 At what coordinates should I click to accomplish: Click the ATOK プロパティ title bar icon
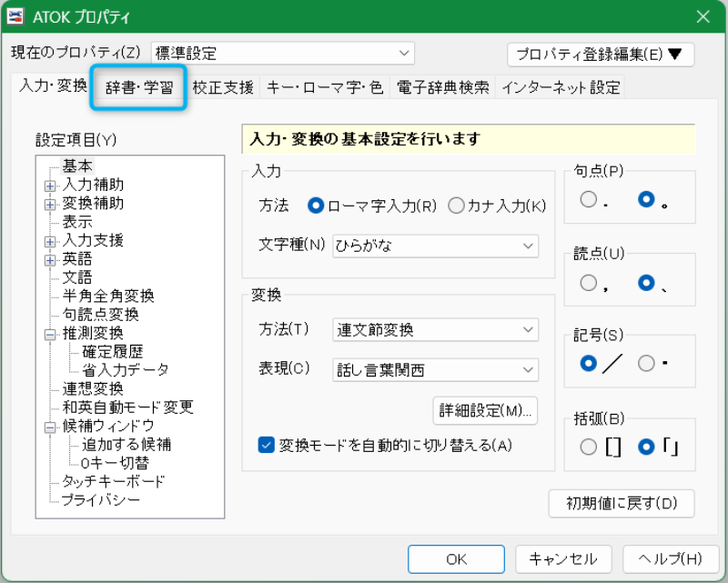point(15,16)
